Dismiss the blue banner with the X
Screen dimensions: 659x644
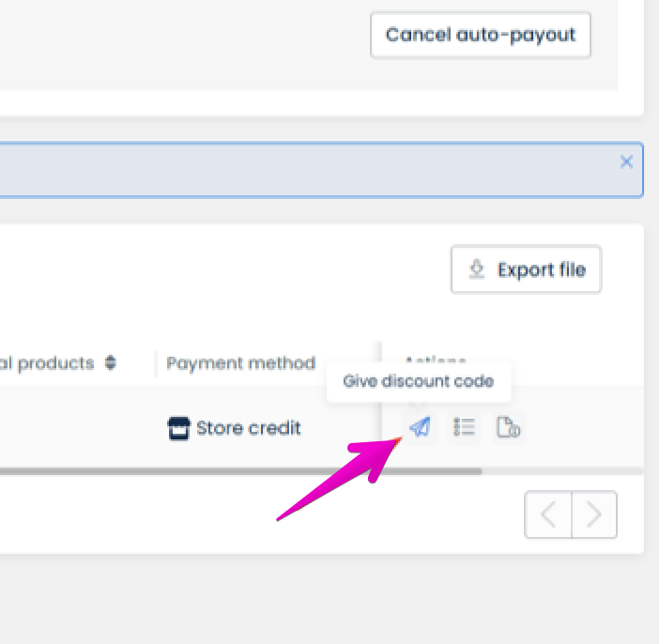627,161
